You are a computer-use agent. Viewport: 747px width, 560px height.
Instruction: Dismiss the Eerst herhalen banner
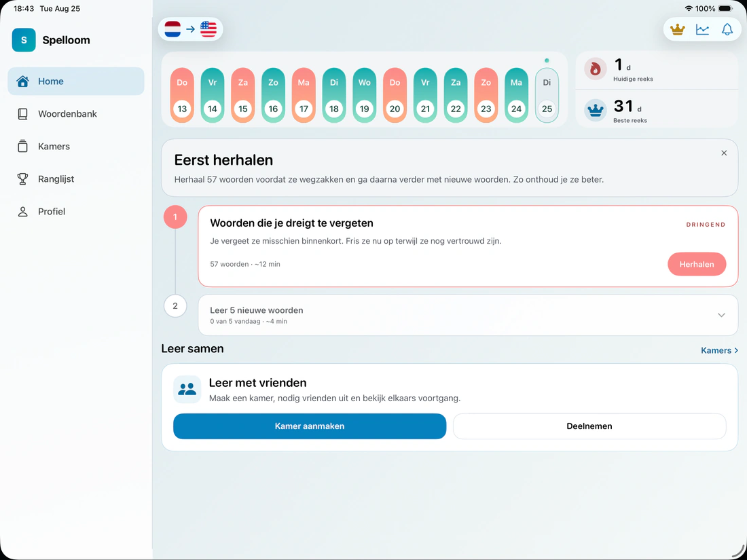[724, 153]
